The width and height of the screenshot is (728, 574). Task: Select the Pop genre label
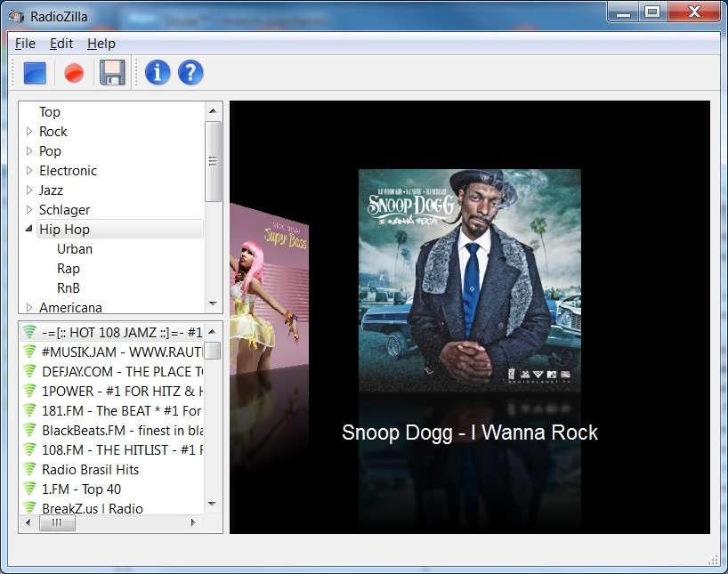[x=50, y=151]
